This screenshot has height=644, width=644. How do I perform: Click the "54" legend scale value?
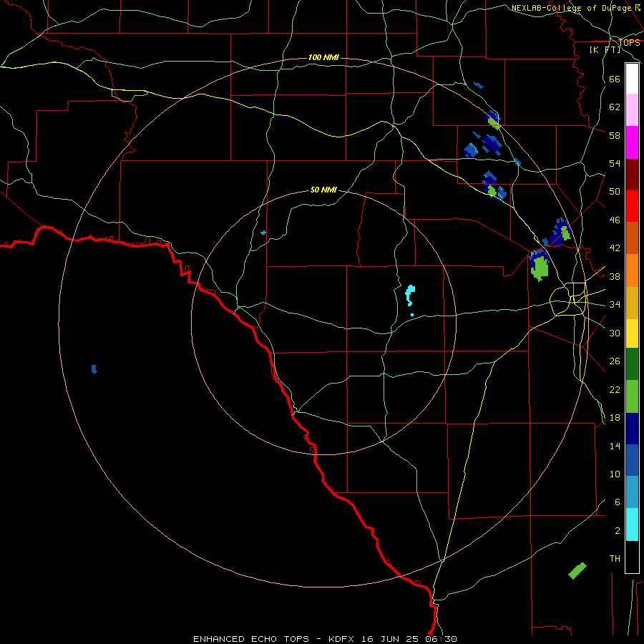pos(615,163)
